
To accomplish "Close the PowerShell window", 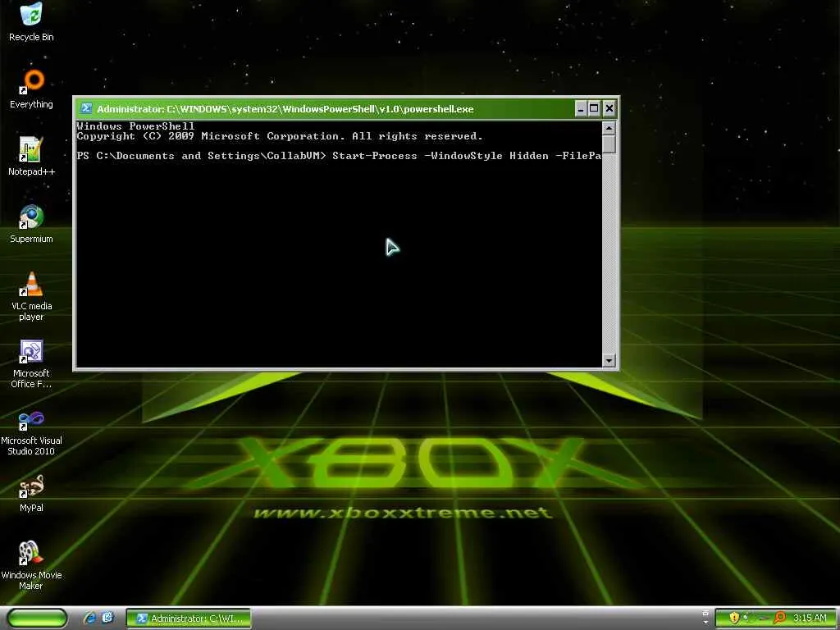I will tap(609, 109).
